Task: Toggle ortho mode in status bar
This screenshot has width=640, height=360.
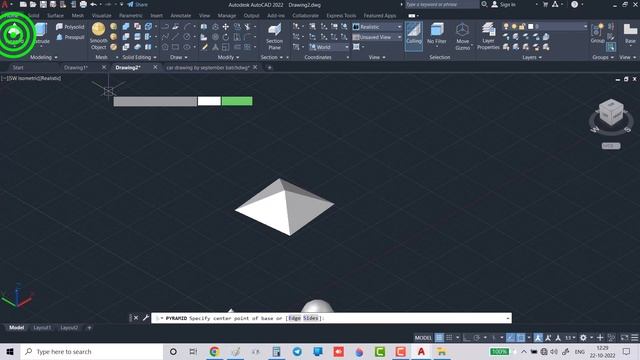Action: (x=467, y=338)
